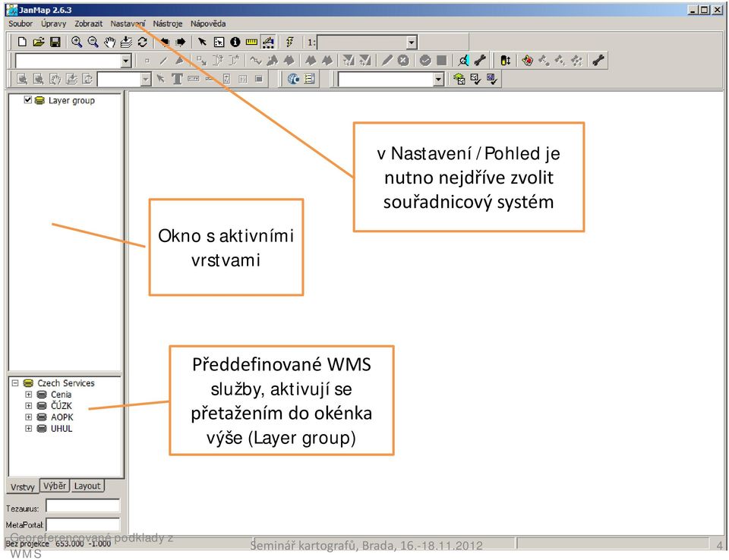Toggle the Layer group checkbox
The height and width of the screenshot is (560, 729).
point(28,99)
